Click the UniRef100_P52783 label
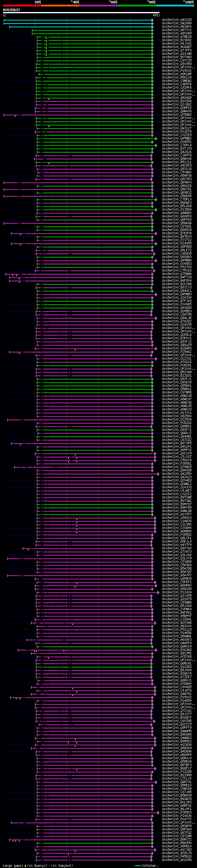This screenshot has width=197, height=868. 177,267
